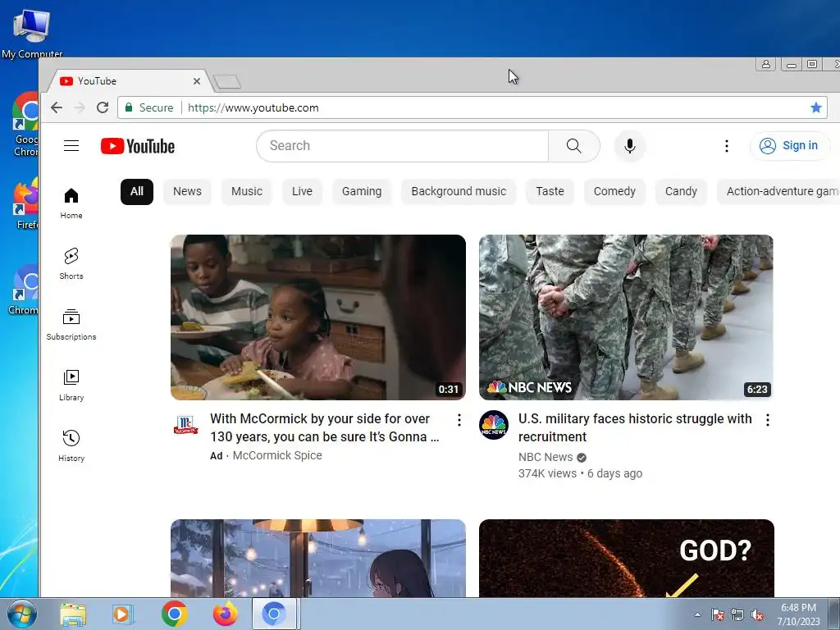Open Subscriptions in the sidebar

point(71,325)
